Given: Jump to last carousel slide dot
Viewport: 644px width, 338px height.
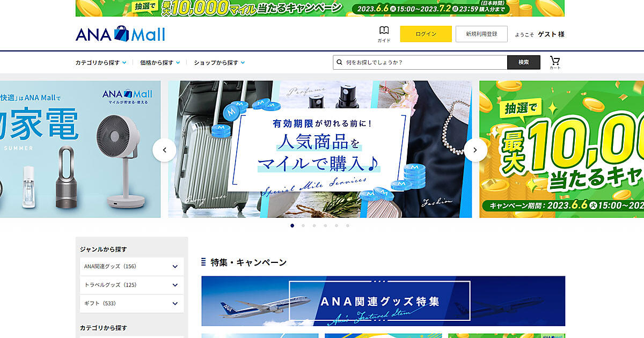Looking at the screenshot, I should pos(348,226).
